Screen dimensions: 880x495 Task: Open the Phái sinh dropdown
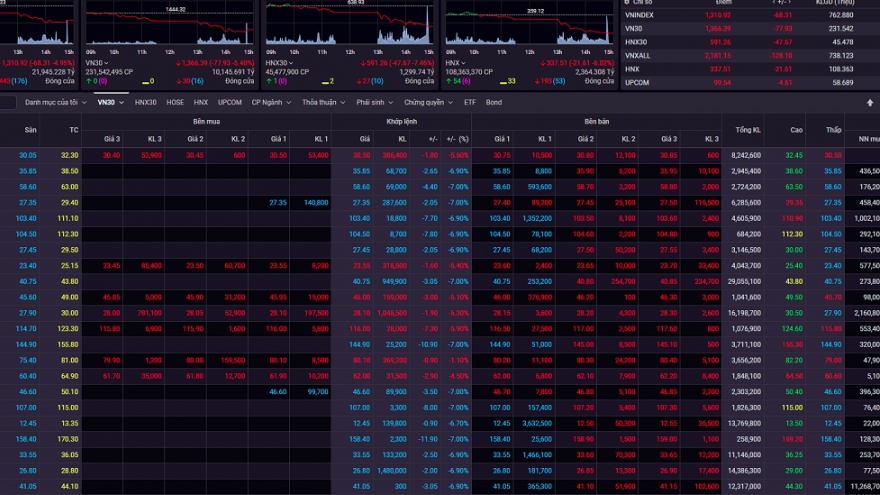point(375,102)
